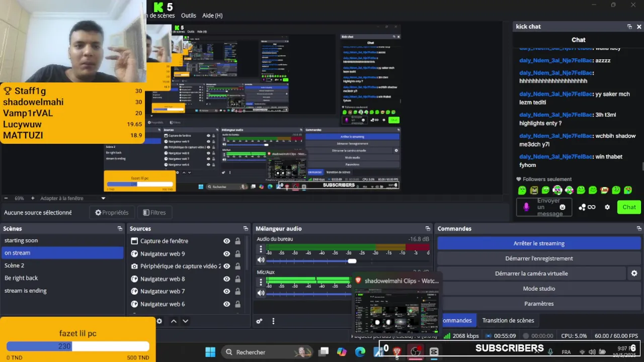
Task: Open the Windows Start menu
Action: pyautogui.click(x=210, y=352)
